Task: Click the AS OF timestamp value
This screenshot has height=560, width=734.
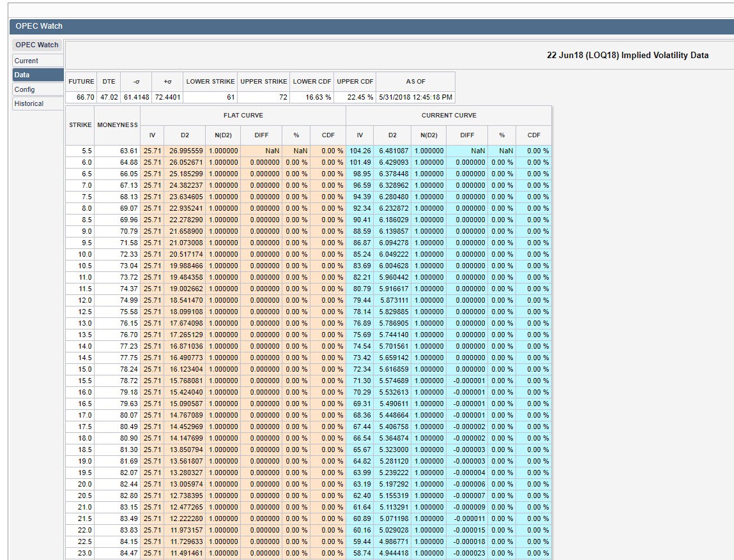Action: pyautogui.click(x=415, y=98)
